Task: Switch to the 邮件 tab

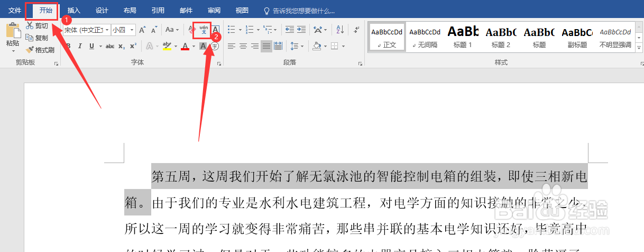Action: (x=186, y=11)
